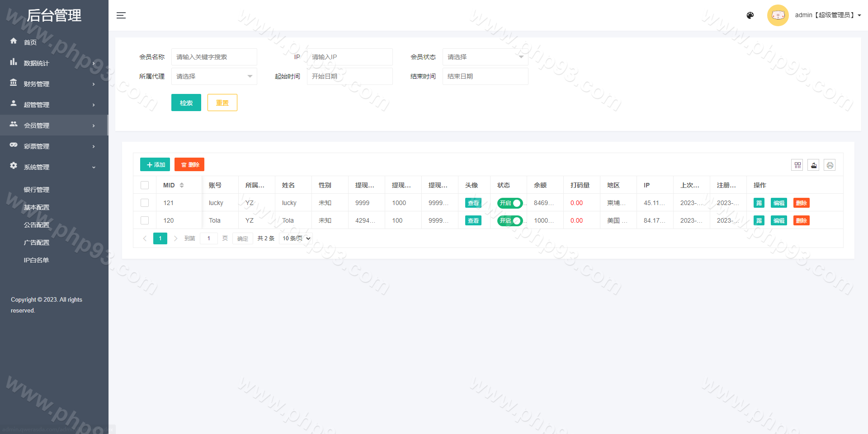Click the sidebar collapse hamburger icon
868x434 pixels.
[x=121, y=15]
